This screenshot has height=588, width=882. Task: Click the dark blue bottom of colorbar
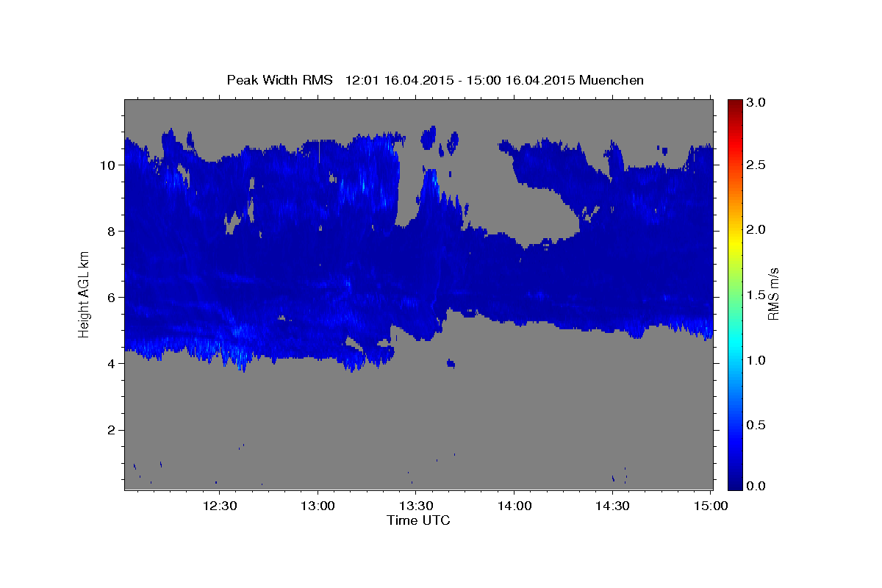734,483
